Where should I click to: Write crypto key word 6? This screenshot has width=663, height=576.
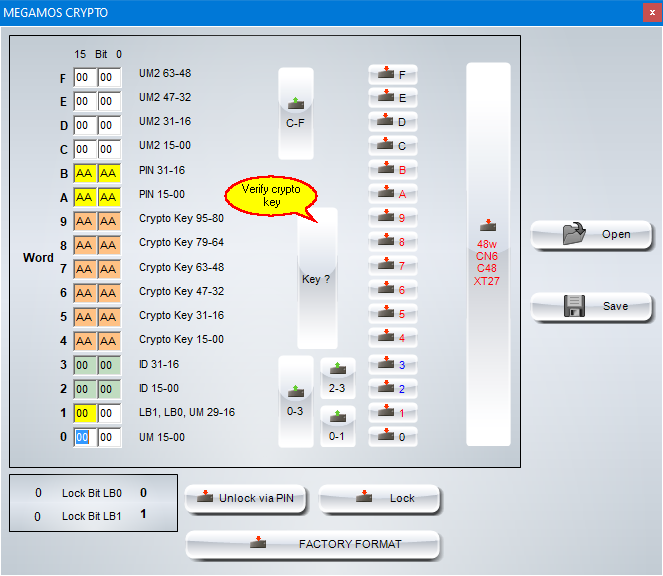coord(393,290)
